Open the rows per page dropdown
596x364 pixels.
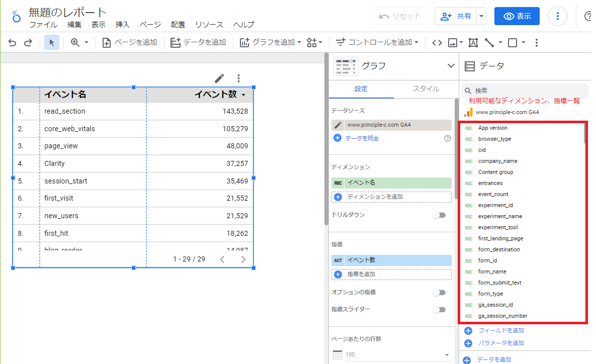point(391,355)
